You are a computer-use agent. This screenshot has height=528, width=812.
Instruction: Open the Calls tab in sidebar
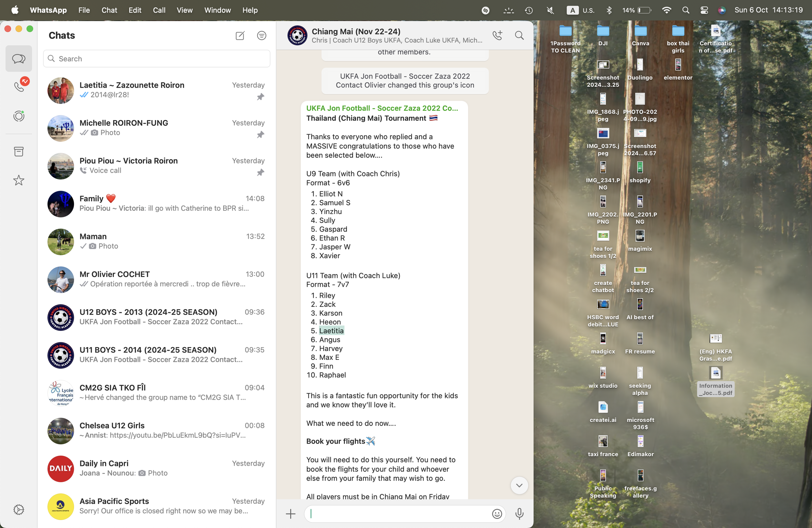[x=19, y=87]
